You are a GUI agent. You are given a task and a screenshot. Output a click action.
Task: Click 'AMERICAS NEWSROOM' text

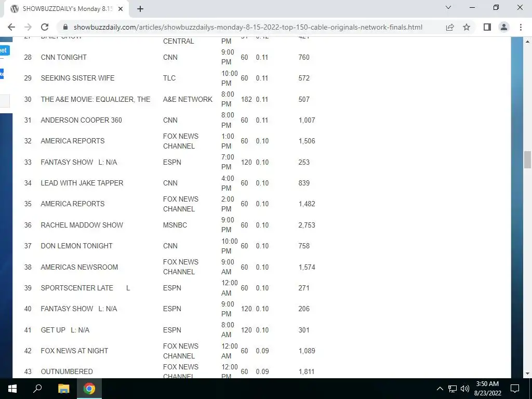[79, 267]
